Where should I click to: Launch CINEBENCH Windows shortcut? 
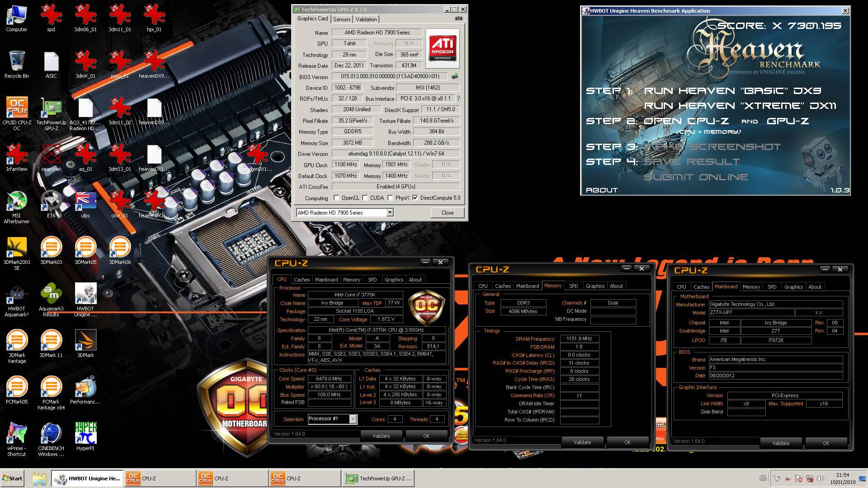click(51, 440)
